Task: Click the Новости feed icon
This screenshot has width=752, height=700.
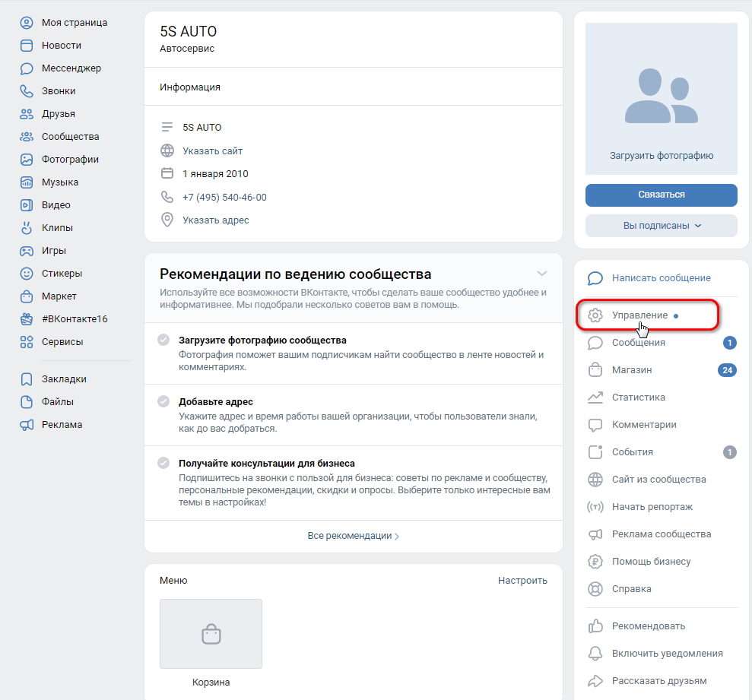Action: [27, 46]
